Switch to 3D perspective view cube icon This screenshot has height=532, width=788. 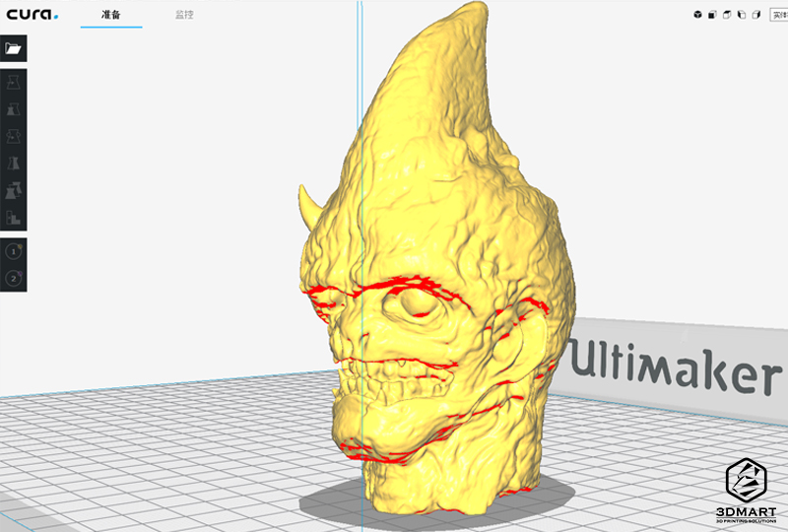click(x=697, y=15)
